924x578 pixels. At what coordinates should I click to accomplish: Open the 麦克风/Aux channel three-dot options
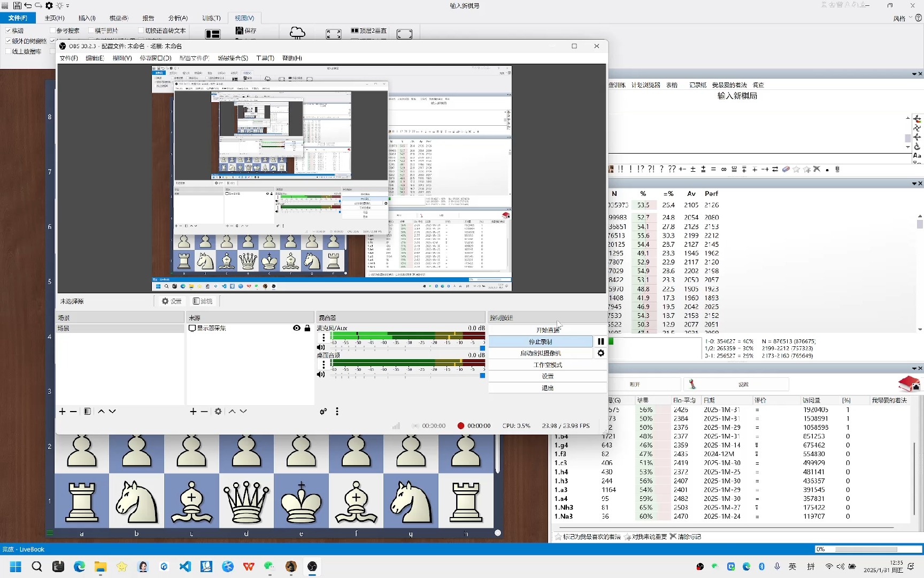324,338
